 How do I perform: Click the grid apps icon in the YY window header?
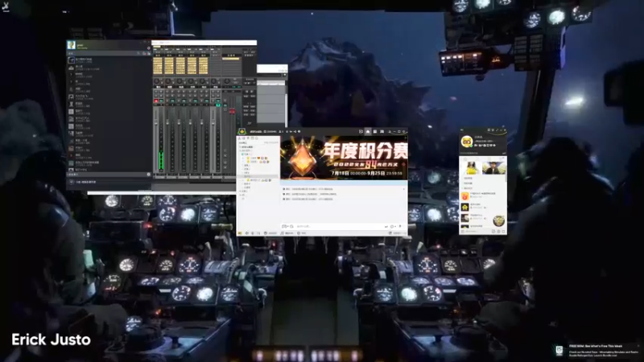click(x=382, y=131)
